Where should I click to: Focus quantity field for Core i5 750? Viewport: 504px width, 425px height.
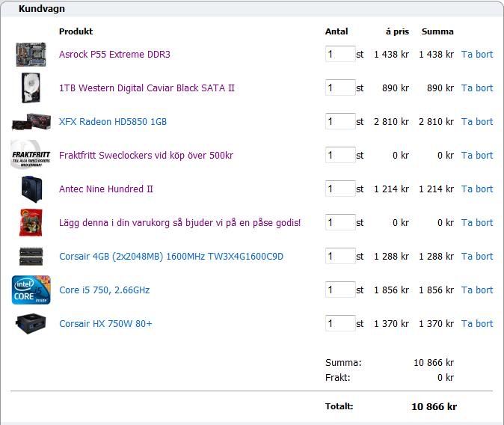coord(339,290)
